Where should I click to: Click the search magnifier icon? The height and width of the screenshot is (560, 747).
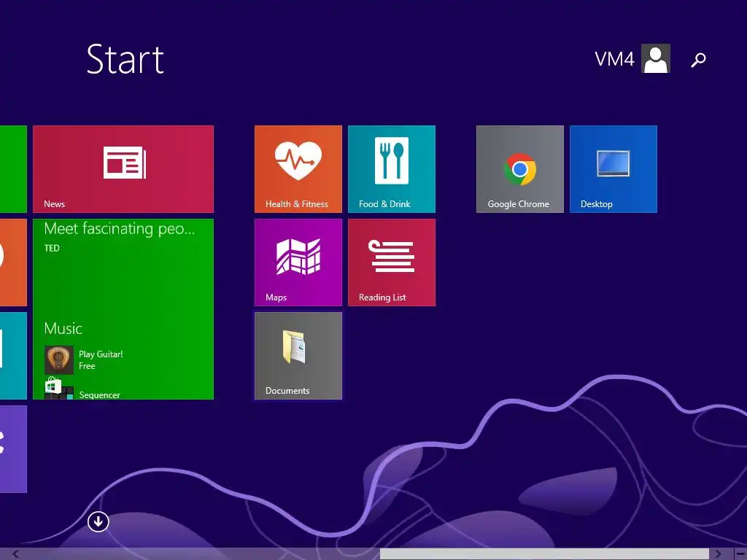698,60
